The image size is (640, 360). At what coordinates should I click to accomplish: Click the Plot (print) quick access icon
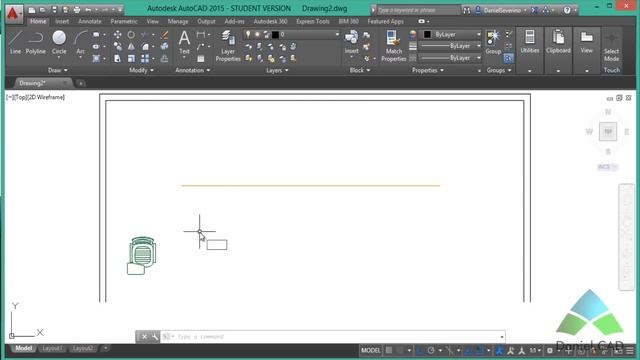[x=77, y=9]
